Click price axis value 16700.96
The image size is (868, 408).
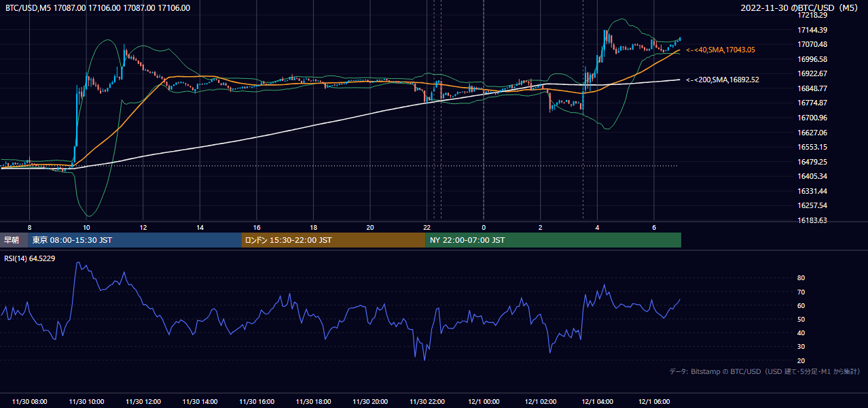(x=812, y=118)
